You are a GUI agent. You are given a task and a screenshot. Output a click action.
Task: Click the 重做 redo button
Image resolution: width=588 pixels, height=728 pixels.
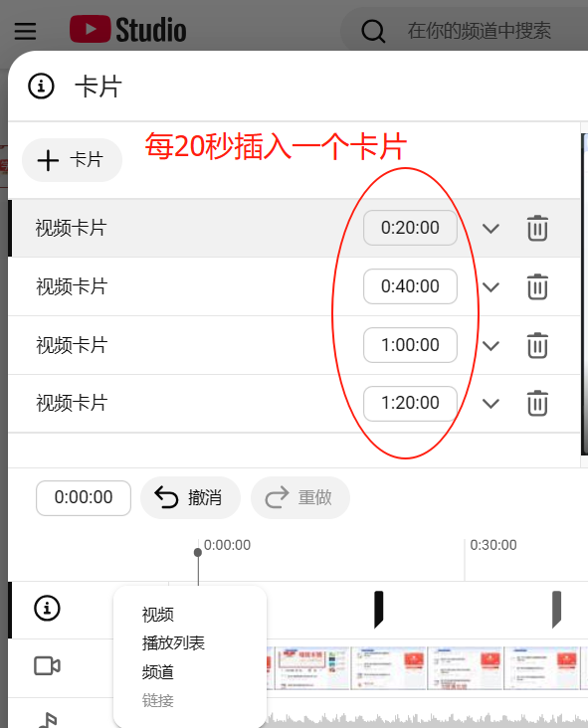click(300, 497)
